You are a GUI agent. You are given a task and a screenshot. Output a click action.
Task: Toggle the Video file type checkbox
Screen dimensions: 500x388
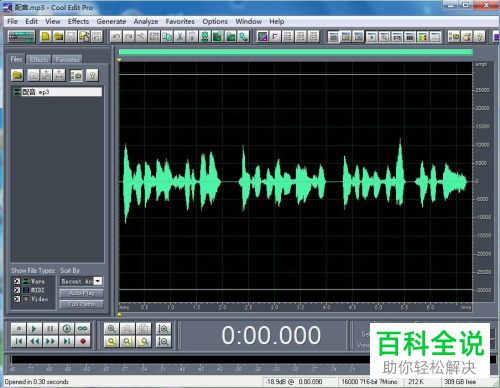tap(17, 299)
